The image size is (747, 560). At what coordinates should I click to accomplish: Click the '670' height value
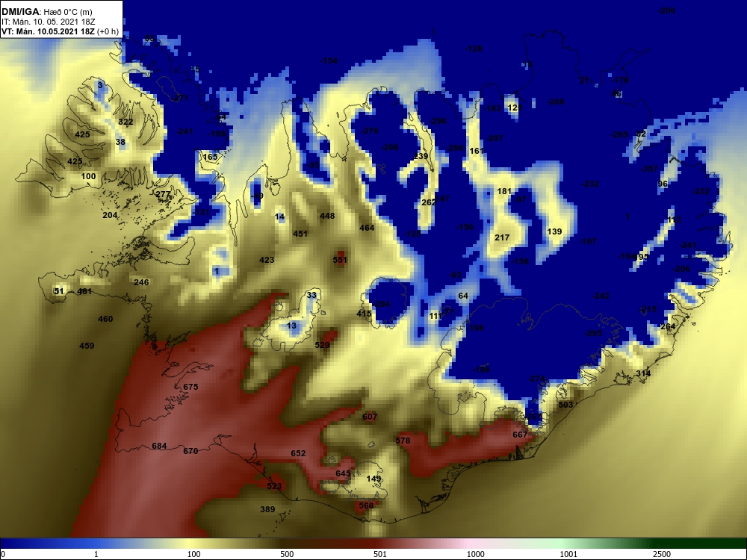(190, 451)
